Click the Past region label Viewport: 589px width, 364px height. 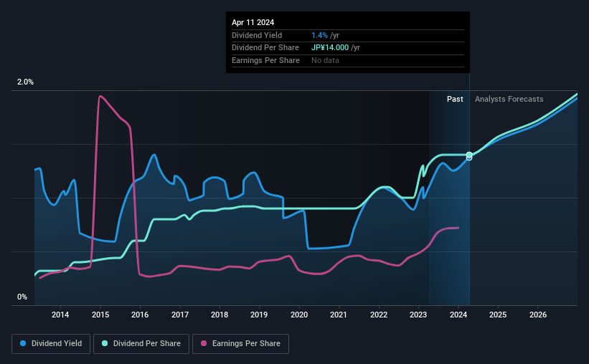pyautogui.click(x=455, y=99)
